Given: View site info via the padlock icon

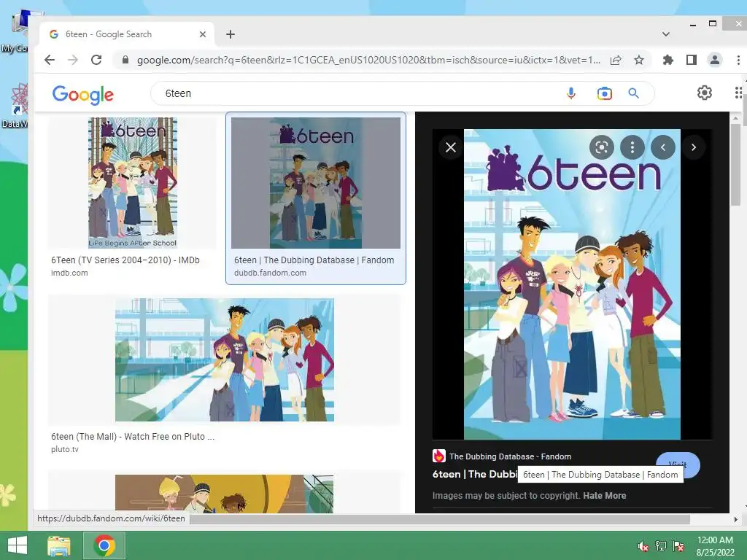Looking at the screenshot, I should tap(125, 60).
